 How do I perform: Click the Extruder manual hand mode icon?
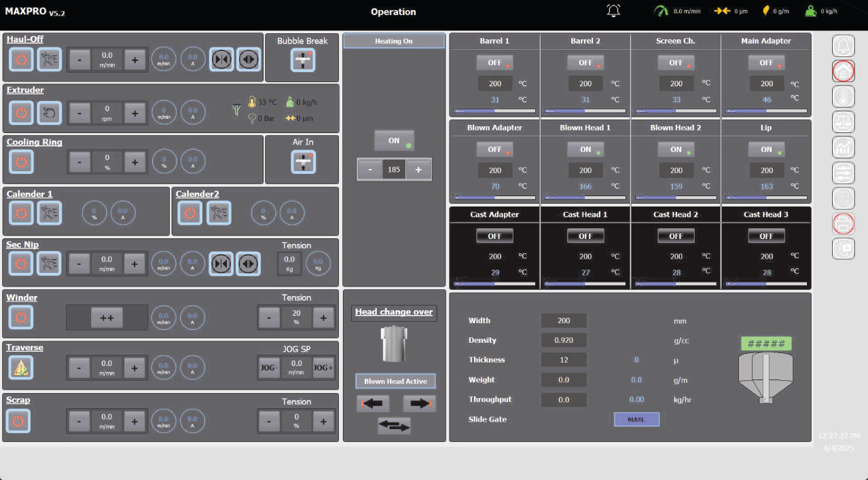(x=49, y=113)
